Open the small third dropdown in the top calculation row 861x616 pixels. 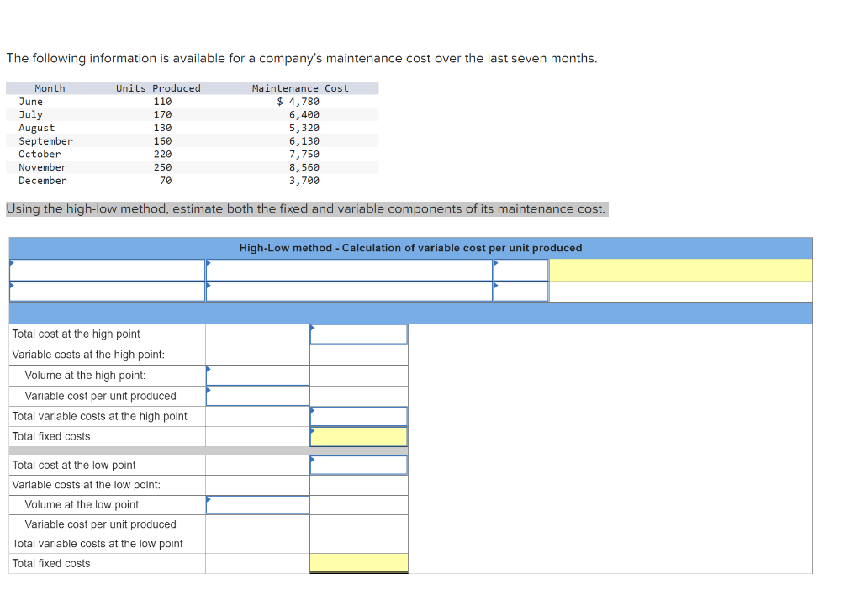[x=521, y=270]
